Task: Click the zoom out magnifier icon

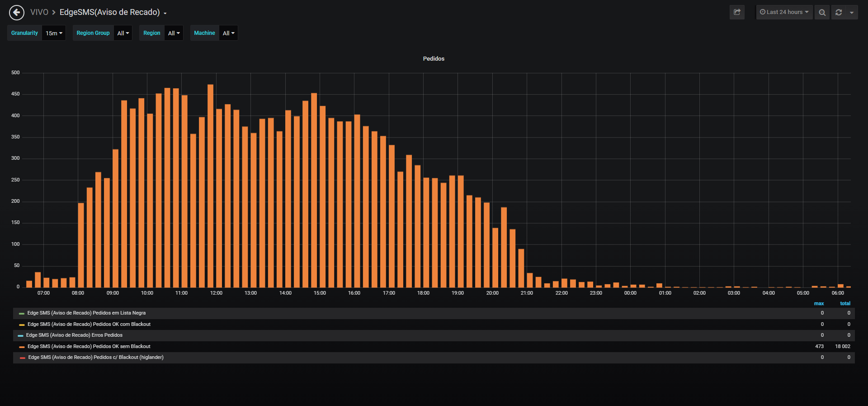Action: click(822, 12)
